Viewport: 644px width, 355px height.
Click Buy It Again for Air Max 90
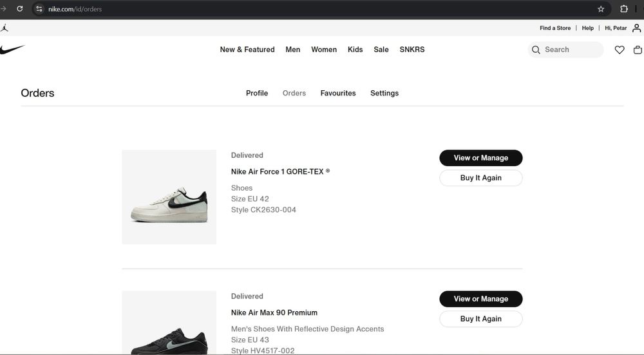481,319
